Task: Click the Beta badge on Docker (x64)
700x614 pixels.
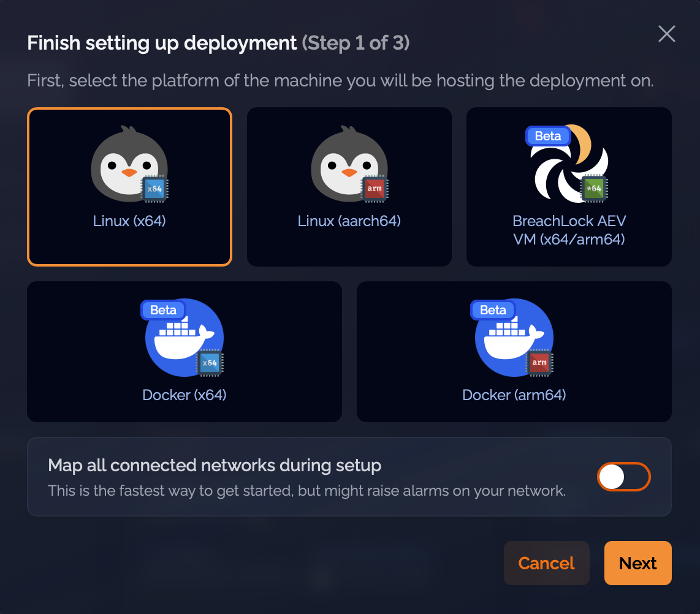Action: [x=164, y=310]
